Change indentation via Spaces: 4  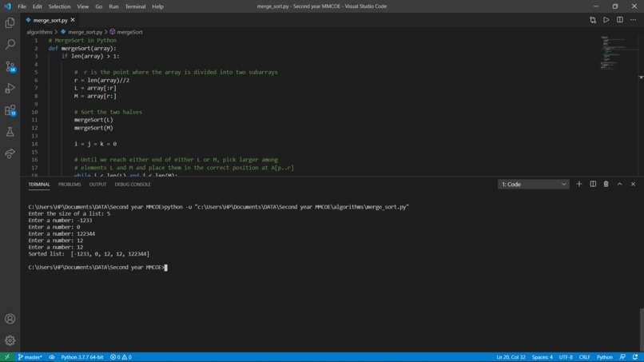(x=543, y=357)
